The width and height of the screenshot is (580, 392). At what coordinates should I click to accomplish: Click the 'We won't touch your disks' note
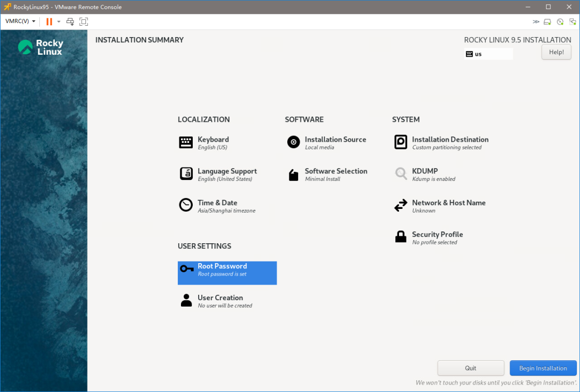496,383
